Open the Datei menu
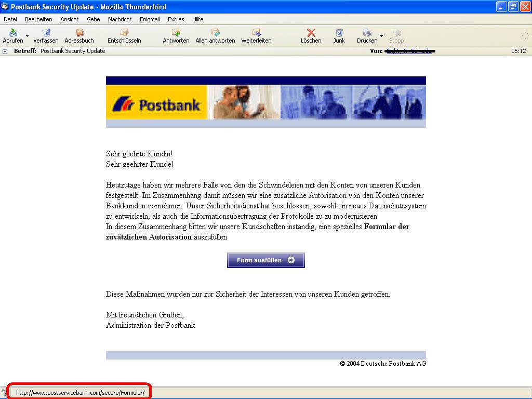This screenshot has height=399, width=532. (10, 19)
